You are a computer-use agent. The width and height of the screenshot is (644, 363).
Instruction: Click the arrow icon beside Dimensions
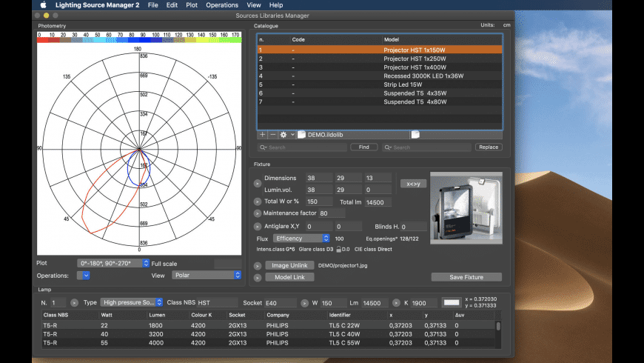click(x=258, y=182)
